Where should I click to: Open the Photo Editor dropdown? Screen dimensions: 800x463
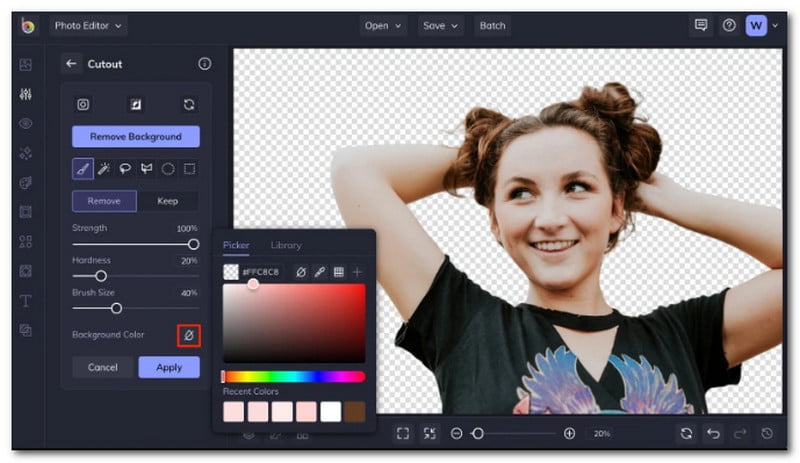[x=88, y=25]
